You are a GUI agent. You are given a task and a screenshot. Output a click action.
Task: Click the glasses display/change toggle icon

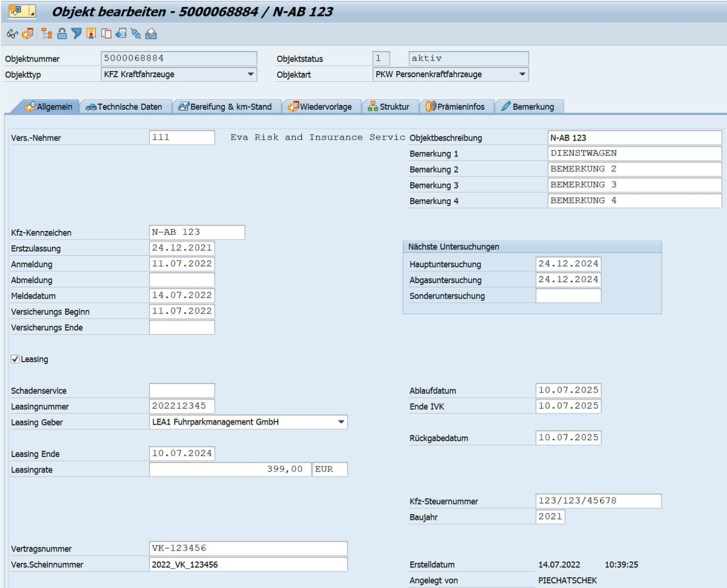pos(12,34)
